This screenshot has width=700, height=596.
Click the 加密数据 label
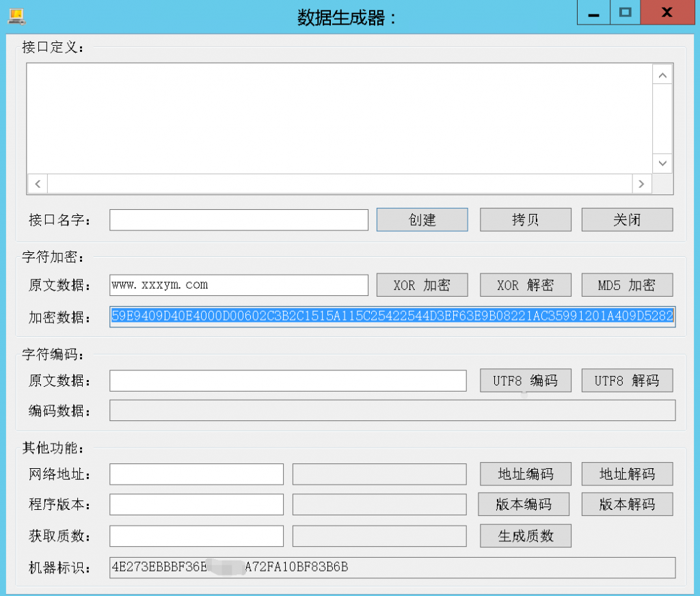click(59, 317)
